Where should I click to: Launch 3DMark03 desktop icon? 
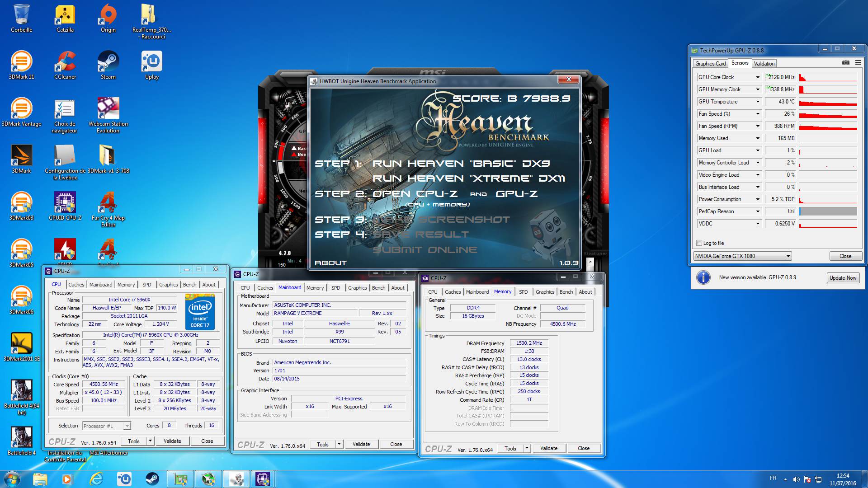[21, 206]
